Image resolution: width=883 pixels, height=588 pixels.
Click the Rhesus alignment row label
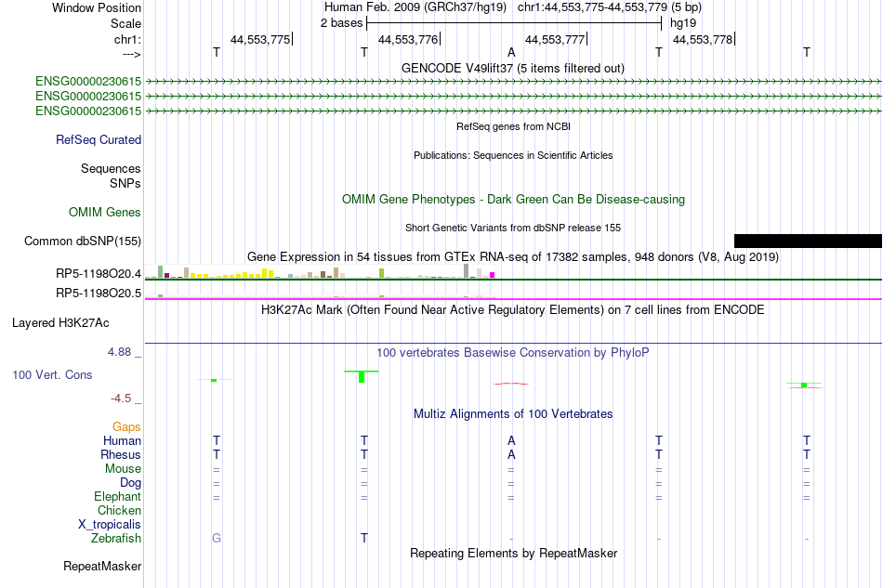(121, 454)
